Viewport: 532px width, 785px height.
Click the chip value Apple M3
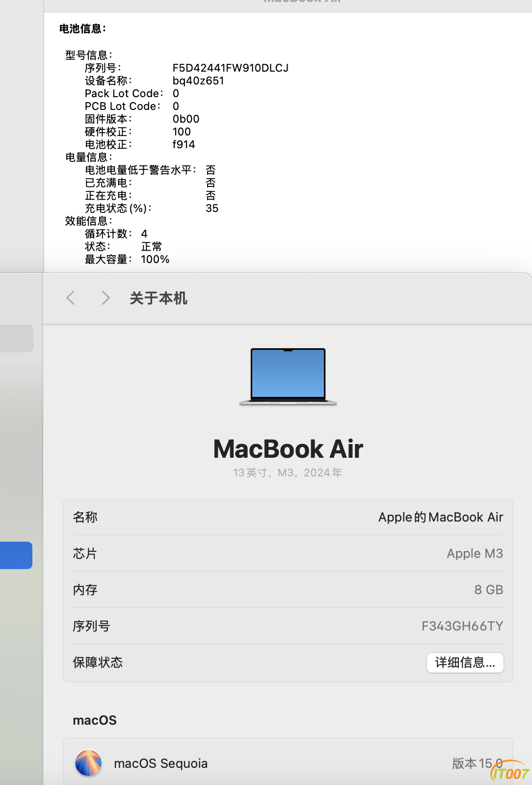click(475, 553)
